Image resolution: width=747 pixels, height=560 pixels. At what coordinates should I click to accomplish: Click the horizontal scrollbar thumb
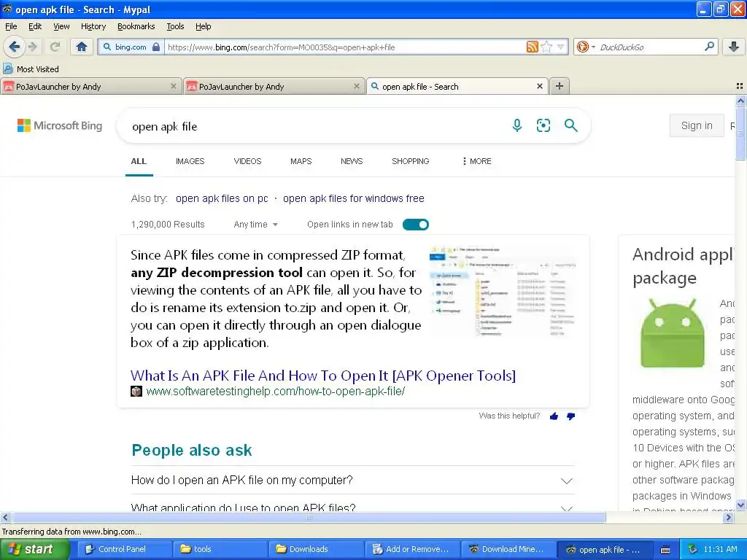[x=309, y=517]
